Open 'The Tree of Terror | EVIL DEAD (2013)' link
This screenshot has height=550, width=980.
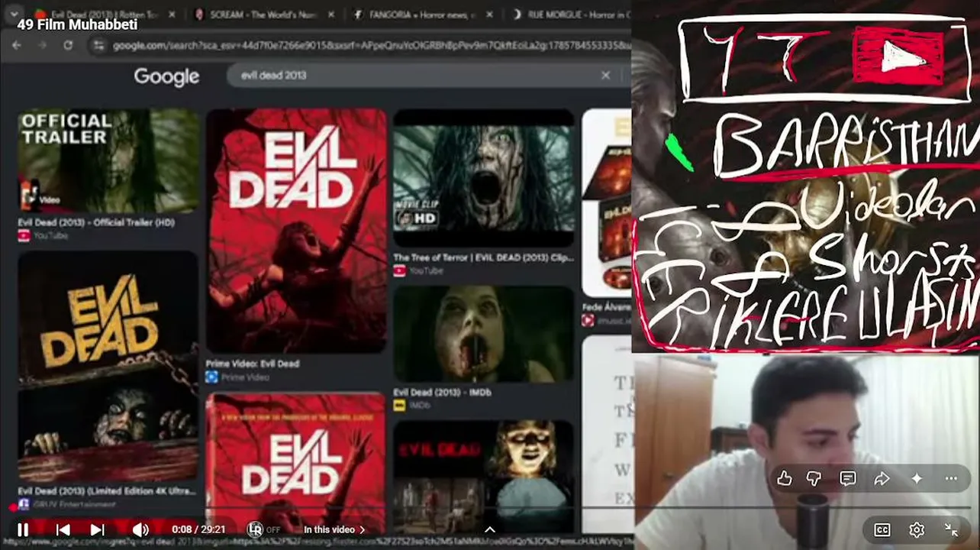483,258
